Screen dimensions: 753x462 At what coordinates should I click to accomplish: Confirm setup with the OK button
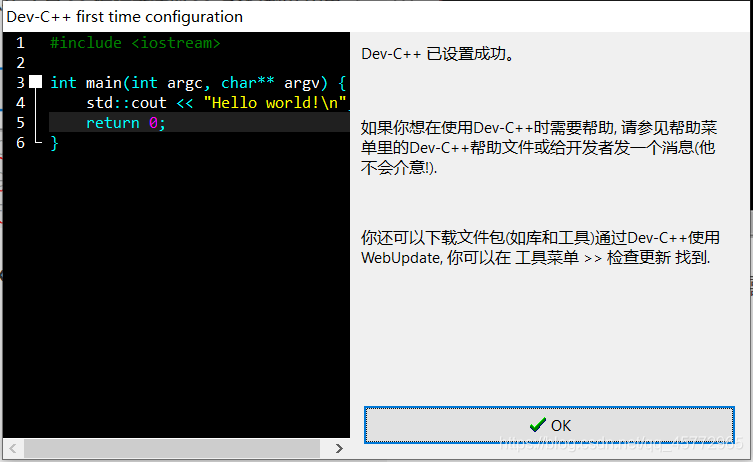click(549, 425)
